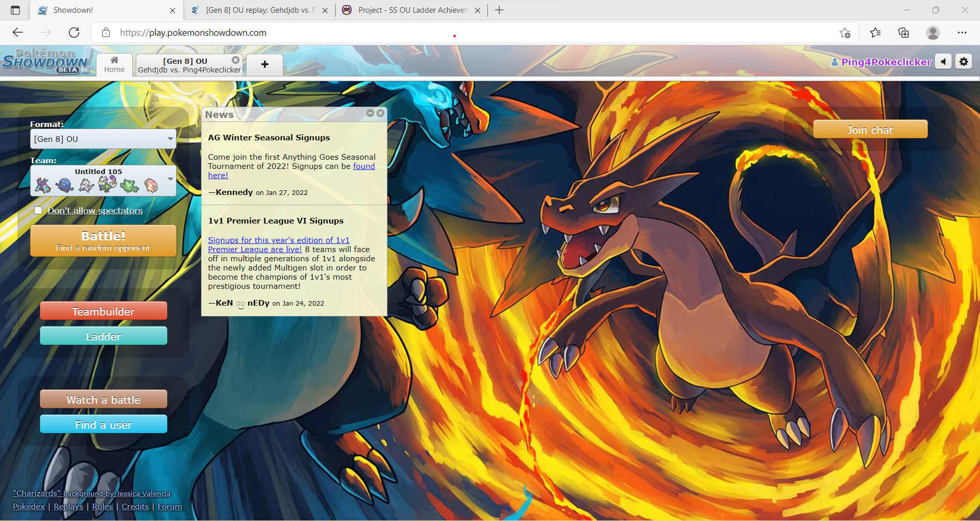Click 1v1 Premier League VI Signups heading
Image resolution: width=980 pixels, height=521 pixels.
[x=276, y=221]
